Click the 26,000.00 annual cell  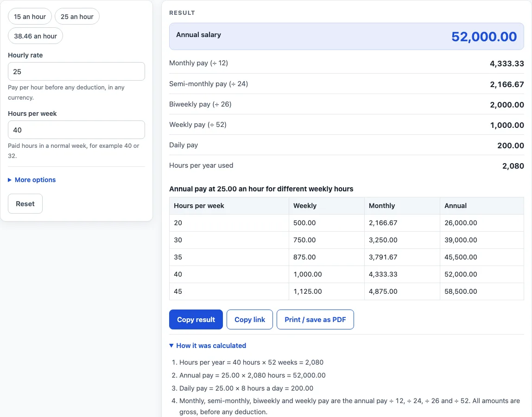(482, 223)
